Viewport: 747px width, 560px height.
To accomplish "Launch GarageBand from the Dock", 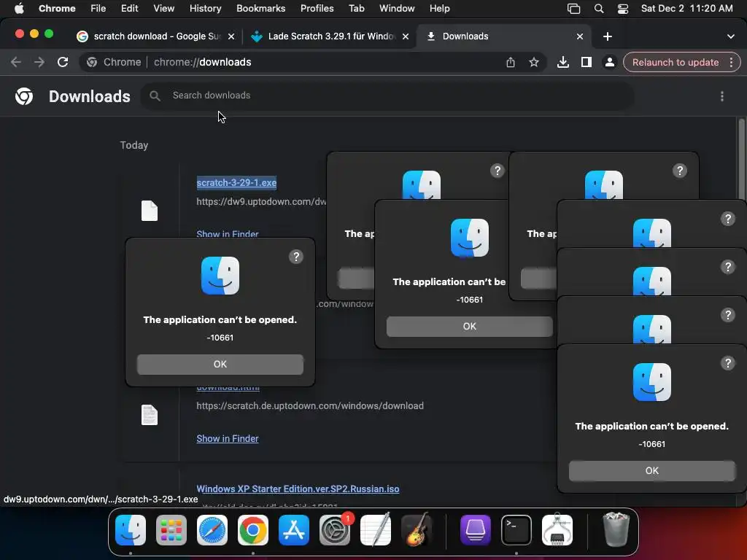I will (417, 530).
